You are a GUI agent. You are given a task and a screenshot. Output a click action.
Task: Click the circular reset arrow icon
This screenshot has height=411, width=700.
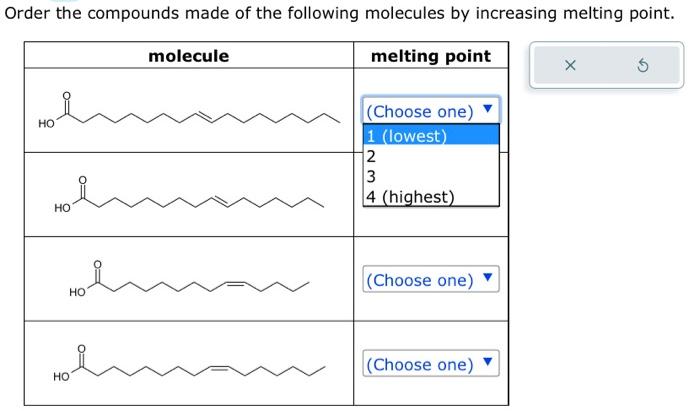point(642,66)
